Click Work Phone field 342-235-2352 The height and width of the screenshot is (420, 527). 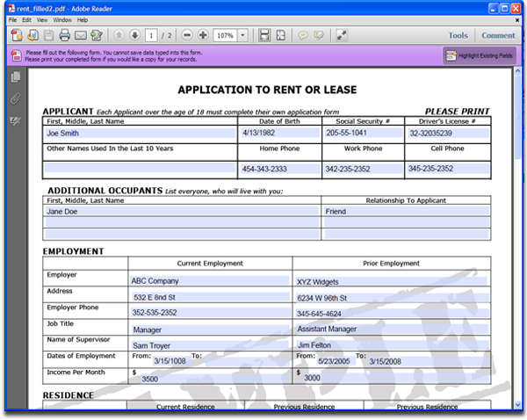pos(363,169)
